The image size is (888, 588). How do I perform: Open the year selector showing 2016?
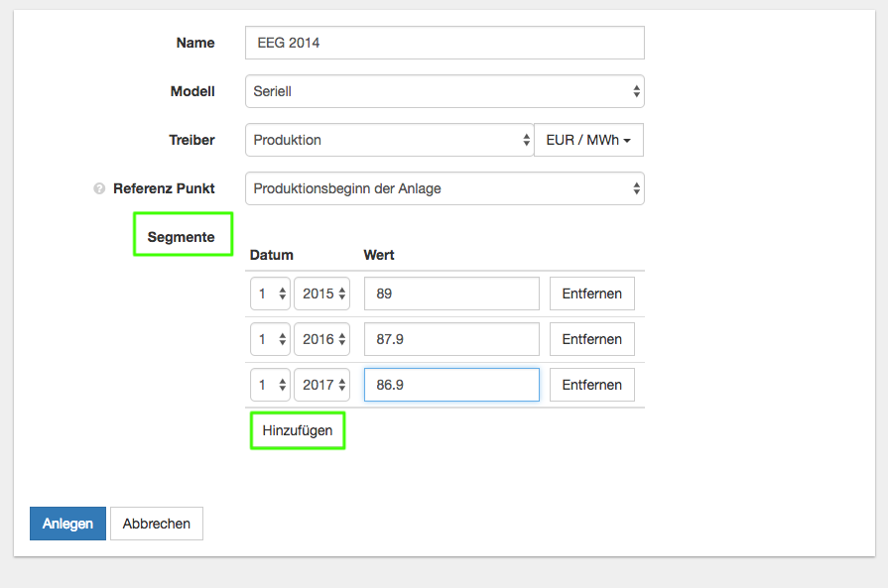point(321,339)
